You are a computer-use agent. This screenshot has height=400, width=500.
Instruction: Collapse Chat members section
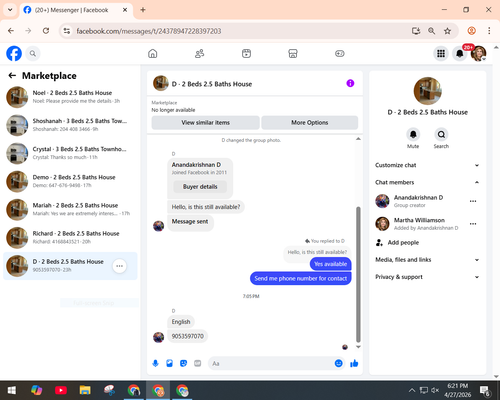[x=427, y=182]
